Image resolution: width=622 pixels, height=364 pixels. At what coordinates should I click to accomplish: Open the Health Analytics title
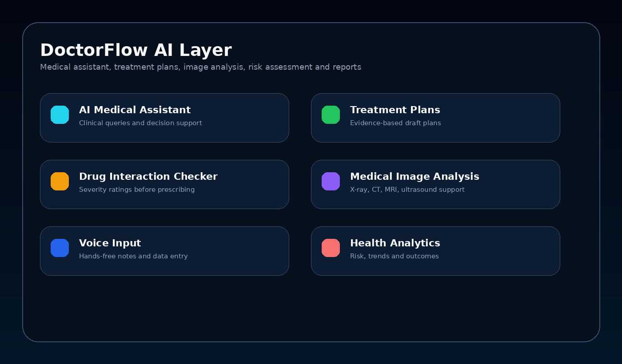pyautogui.click(x=395, y=243)
